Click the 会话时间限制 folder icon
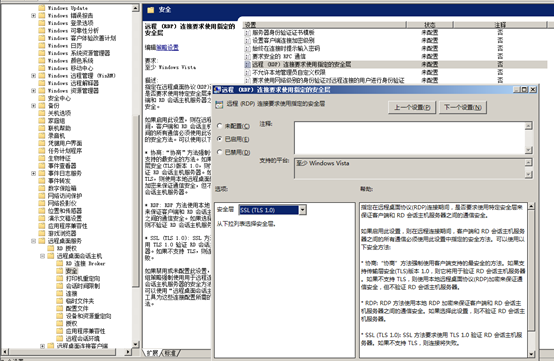The width and height of the screenshot is (554, 361). (60, 286)
